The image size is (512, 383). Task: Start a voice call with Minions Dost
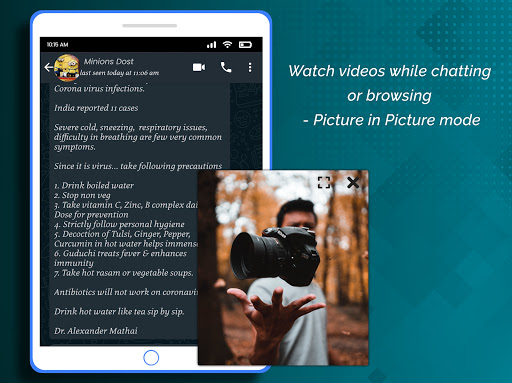tap(226, 67)
